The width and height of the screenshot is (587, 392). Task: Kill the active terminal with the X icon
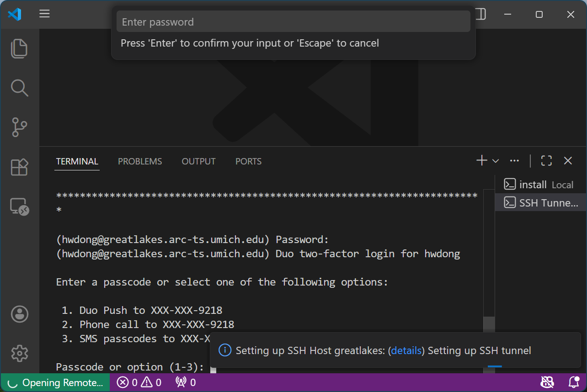click(x=568, y=161)
